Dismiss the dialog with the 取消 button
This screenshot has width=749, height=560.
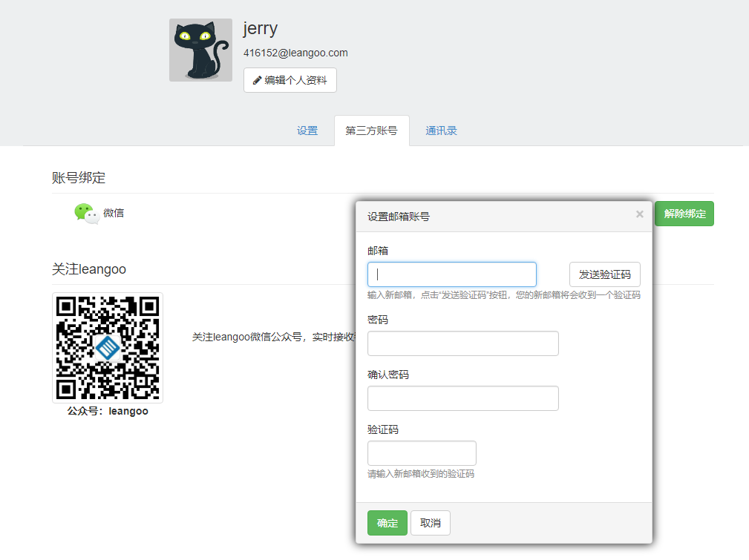click(431, 523)
